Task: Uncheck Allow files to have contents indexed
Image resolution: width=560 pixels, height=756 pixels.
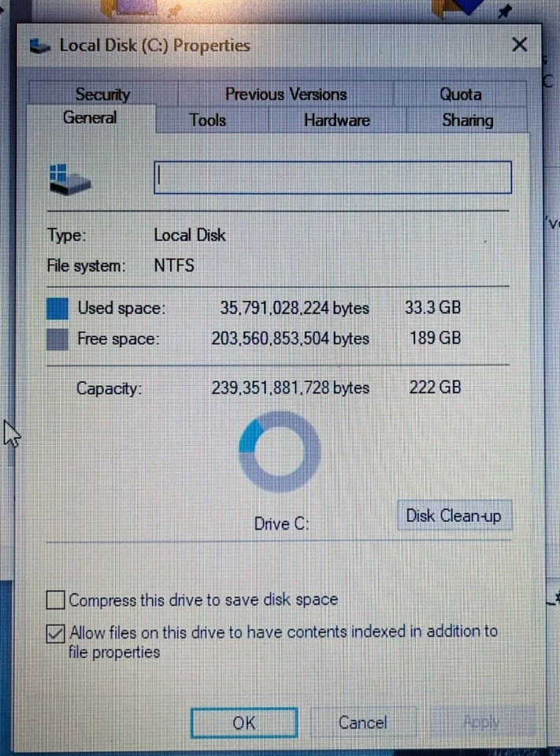Action: pyautogui.click(x=55, y=633)
